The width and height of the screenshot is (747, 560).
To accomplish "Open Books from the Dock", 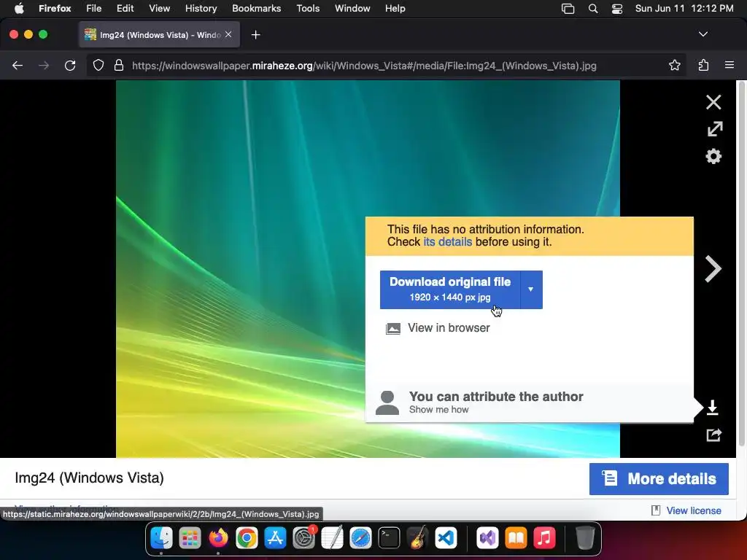I will point(516,538).
